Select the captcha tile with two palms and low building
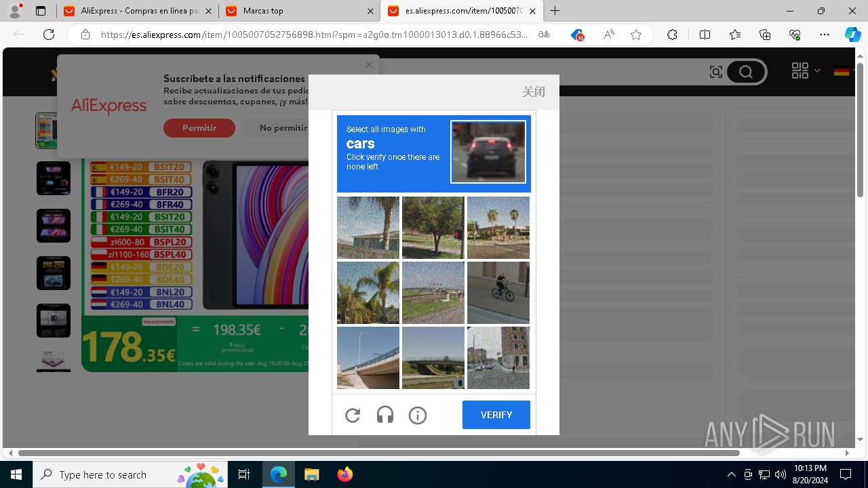 [x=498, y=228]
